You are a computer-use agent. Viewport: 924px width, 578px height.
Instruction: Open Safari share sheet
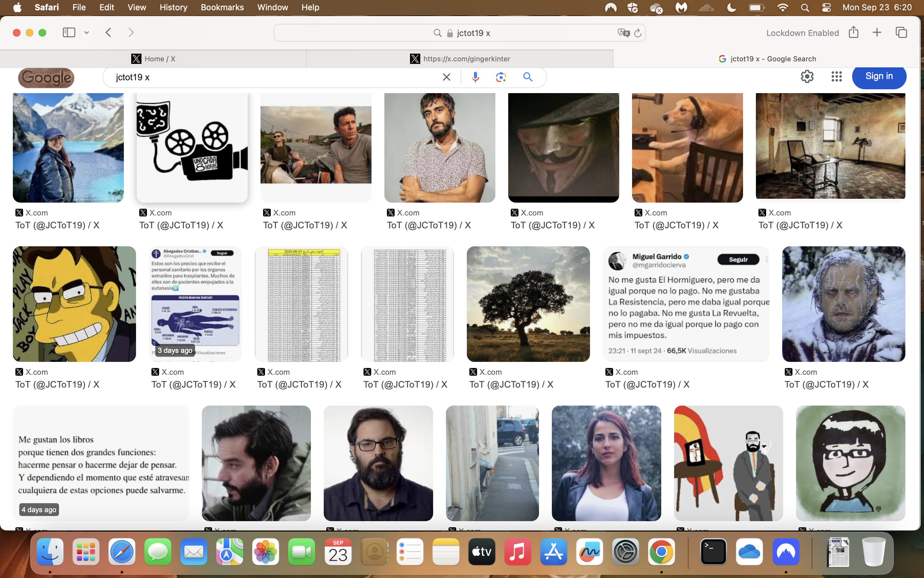point(854,32)
